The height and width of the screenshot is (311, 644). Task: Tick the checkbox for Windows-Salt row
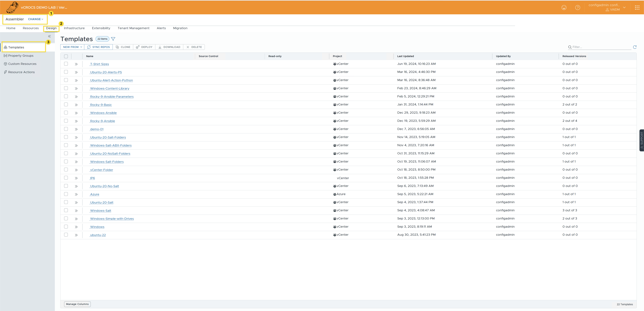pyautogui.click(x=66, y=210)
